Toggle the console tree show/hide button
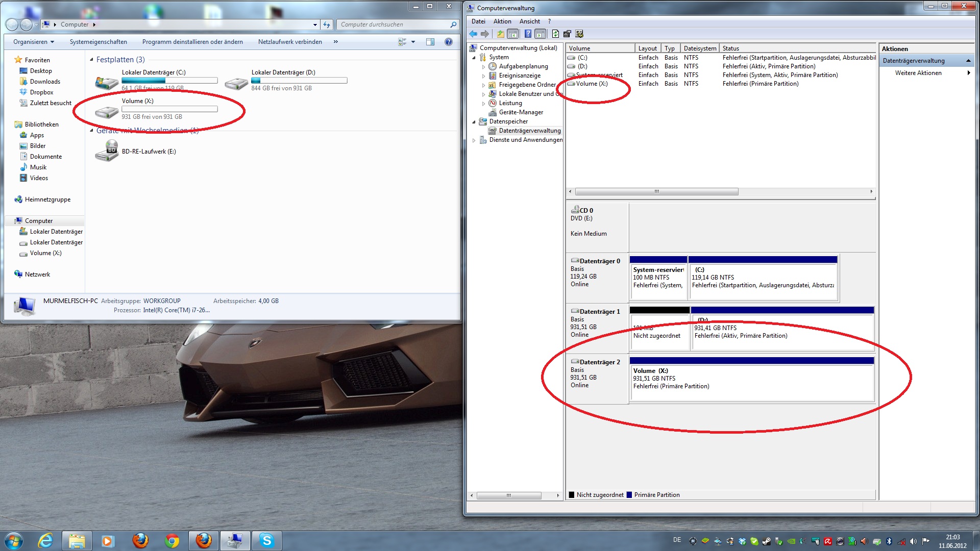The height and width of the screenshot is (551, 980). pos(513,34)
